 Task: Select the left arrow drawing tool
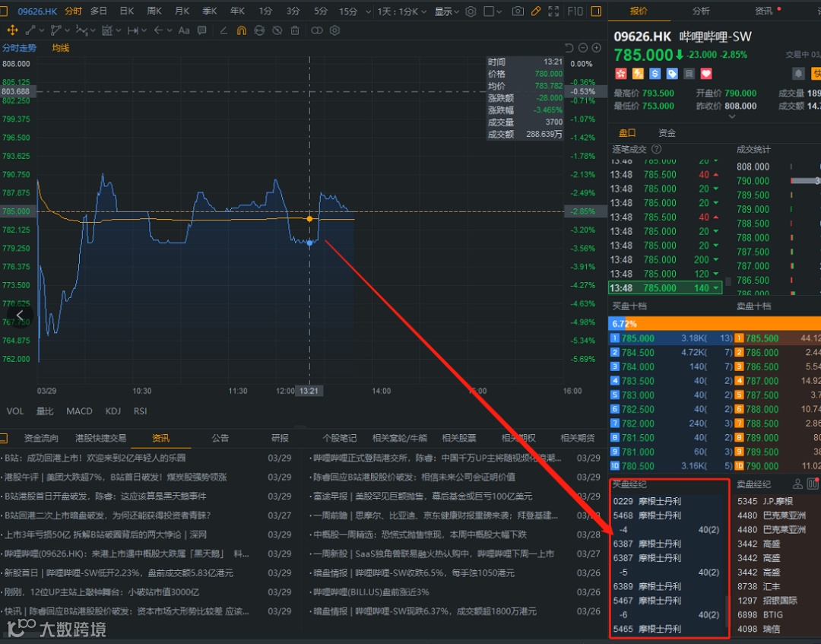158,31
